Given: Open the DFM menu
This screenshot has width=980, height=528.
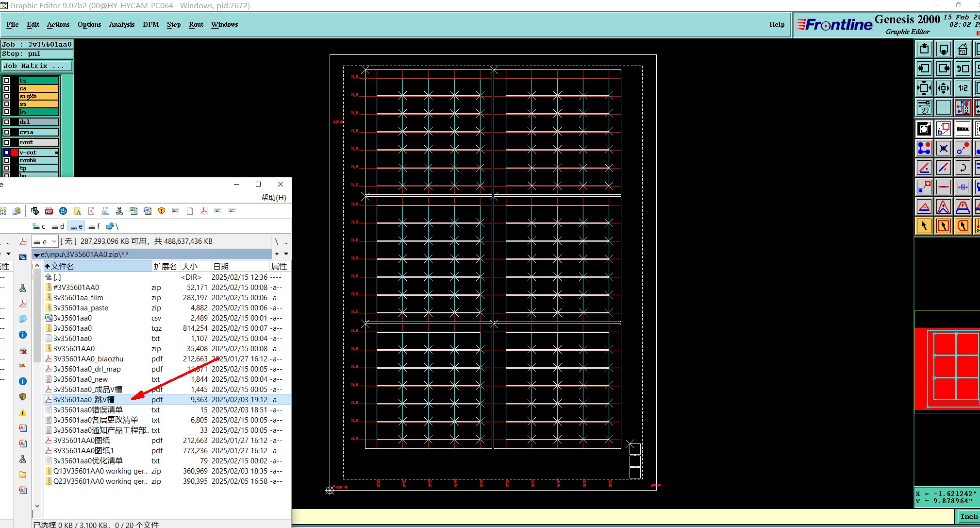Looking at the screenshot, I should pyautogui.click(x=150, y=24).
